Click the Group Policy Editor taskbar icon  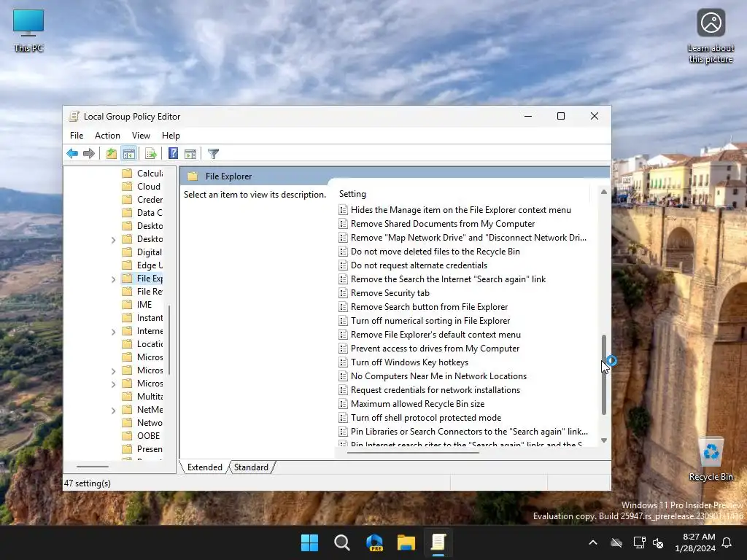438,542
